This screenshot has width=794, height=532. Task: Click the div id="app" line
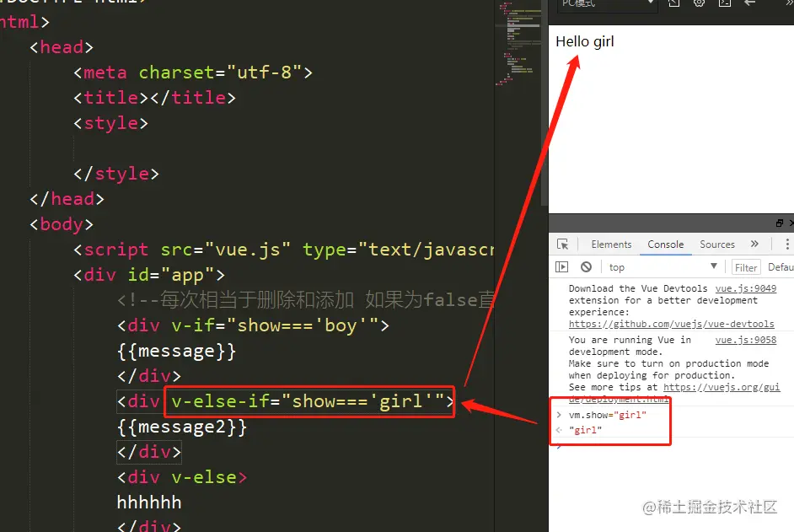pos(149,275)
